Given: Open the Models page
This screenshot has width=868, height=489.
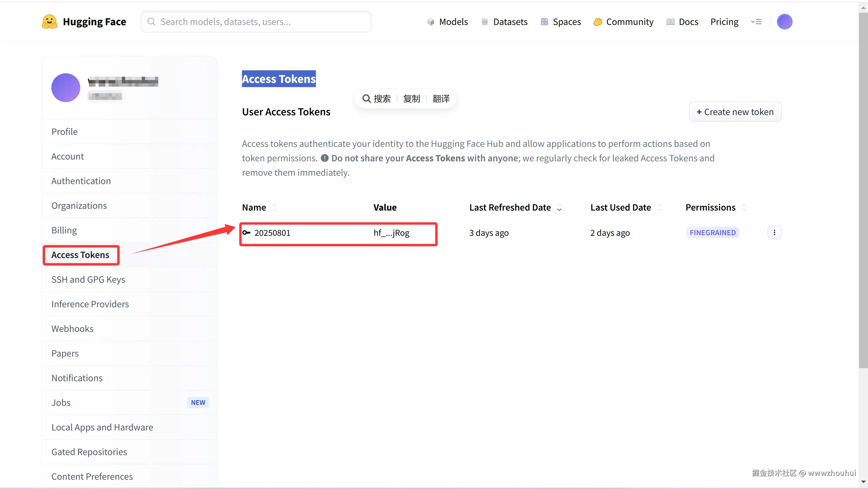Looking at the screenshot, I should point(448,22).
